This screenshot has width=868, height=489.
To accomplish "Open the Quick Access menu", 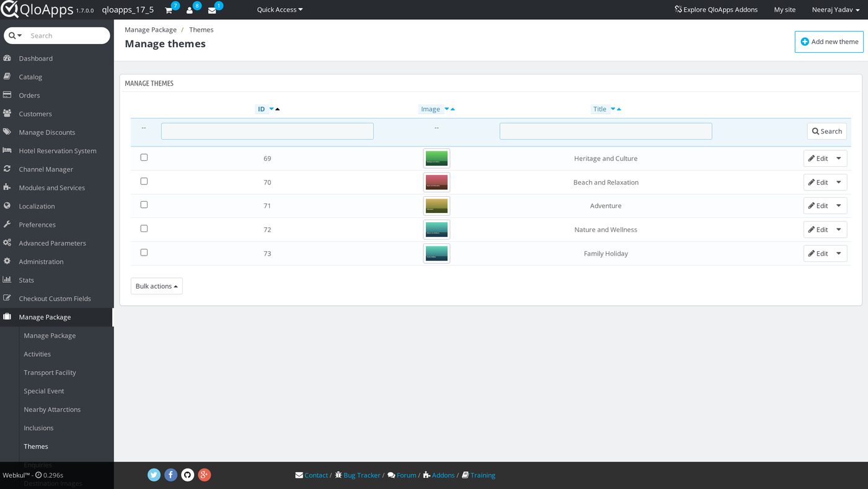I will [280, 10].
